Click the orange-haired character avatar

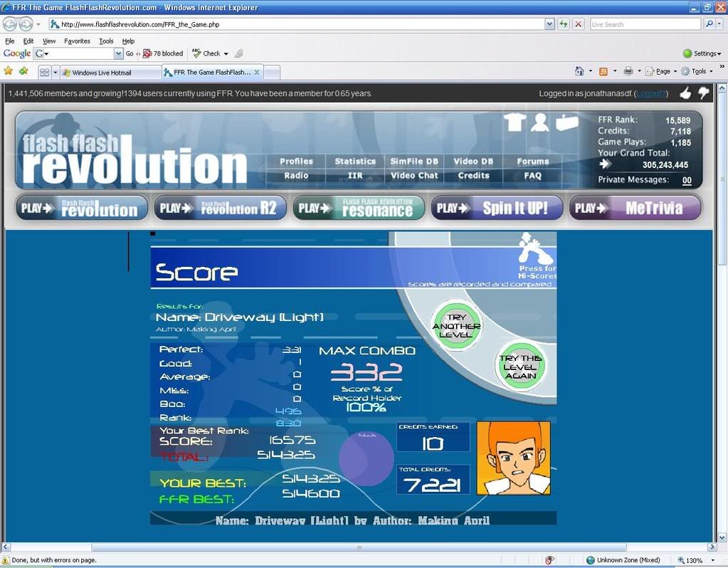[513, 458]
